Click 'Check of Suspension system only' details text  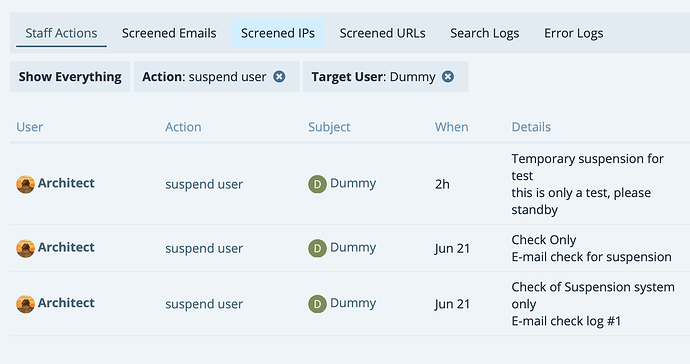593,295
